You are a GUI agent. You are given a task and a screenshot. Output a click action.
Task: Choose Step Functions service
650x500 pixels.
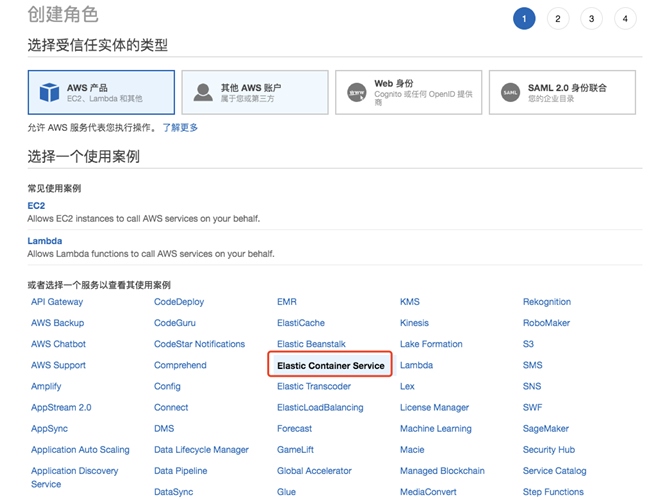click(553, 492)
